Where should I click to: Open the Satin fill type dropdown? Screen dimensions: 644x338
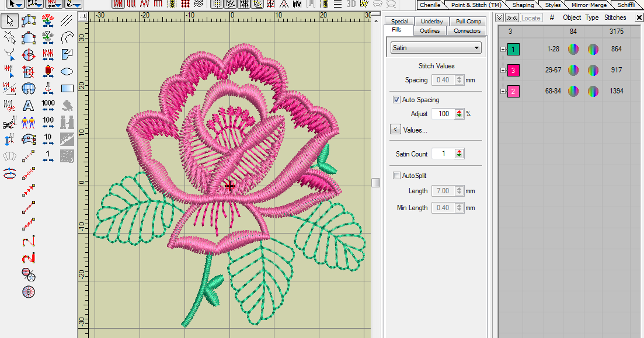pyautogui.click(x=436, y=48)
